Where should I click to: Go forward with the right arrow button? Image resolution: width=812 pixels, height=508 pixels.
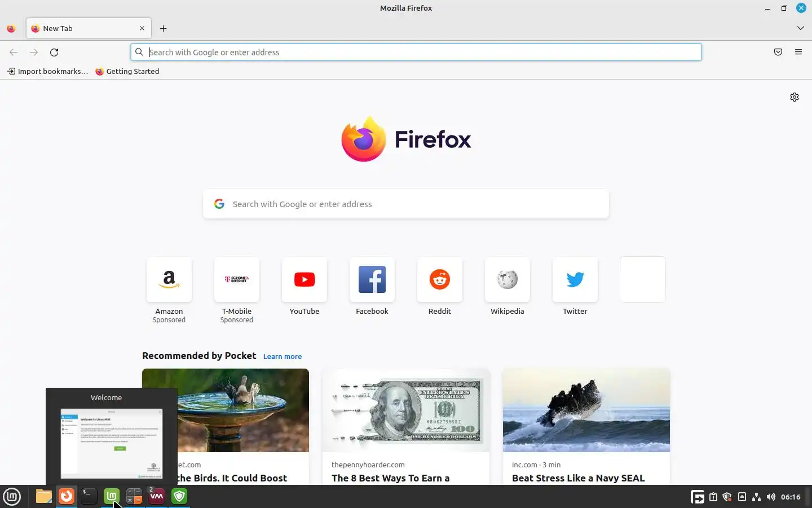coord(34,52)
